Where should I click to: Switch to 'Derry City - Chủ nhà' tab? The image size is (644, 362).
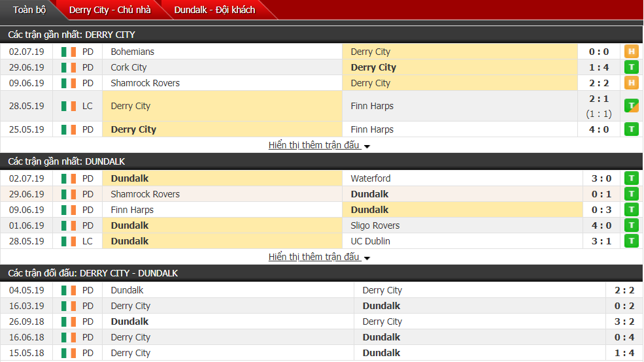[110, 10]
